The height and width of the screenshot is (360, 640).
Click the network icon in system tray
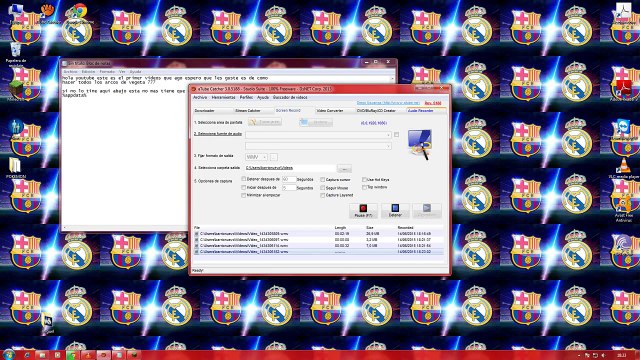[x=595, y=356]
